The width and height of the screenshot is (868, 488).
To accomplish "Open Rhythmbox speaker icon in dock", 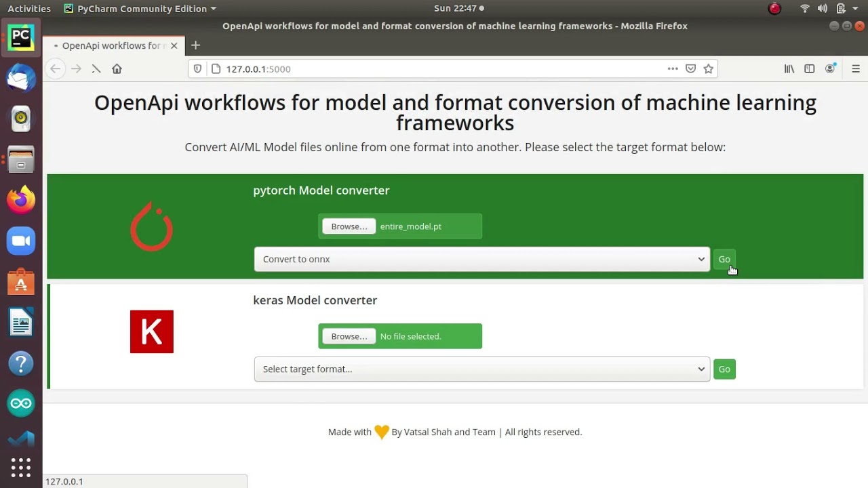I will coord(21,119).
